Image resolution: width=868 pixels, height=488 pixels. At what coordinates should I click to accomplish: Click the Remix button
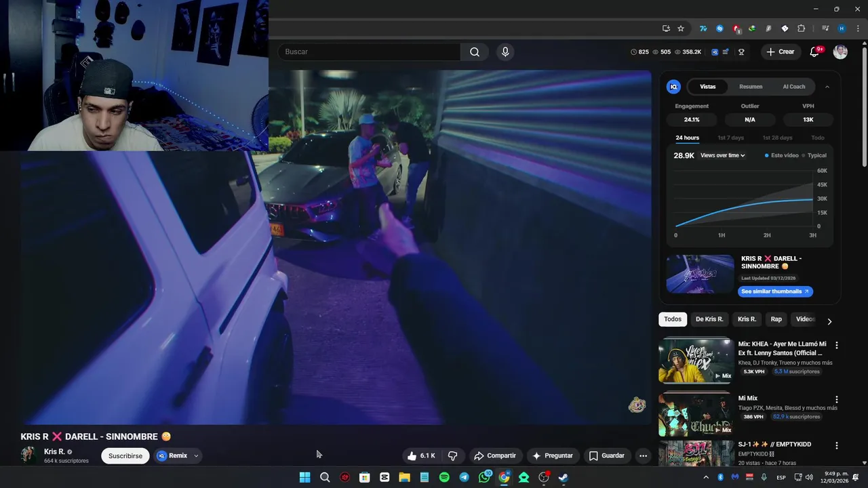[172, 455]
